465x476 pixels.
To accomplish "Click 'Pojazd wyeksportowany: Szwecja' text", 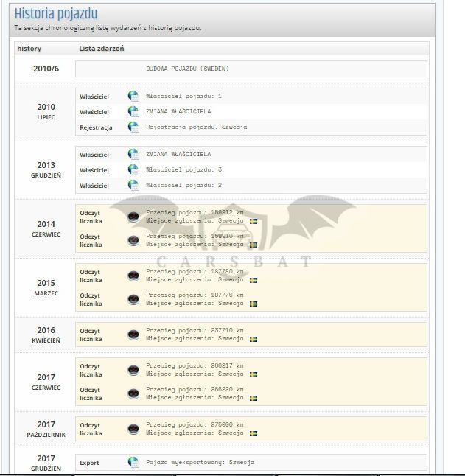I will pos(200,462).
